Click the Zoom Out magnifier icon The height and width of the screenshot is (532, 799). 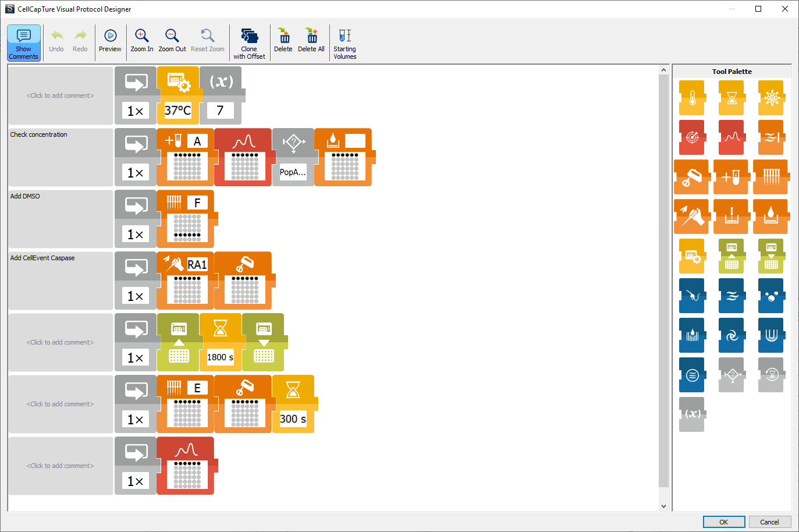pyautogui.click(x=172, y=36)
